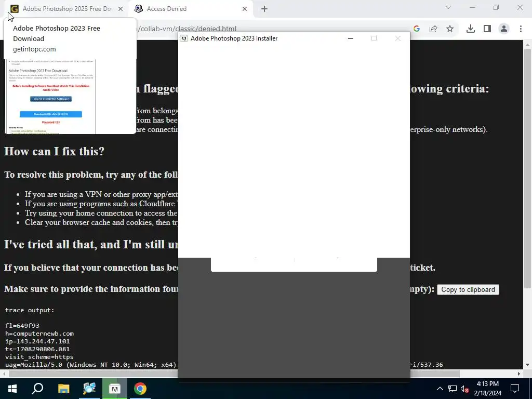Show hidden system tray icons

440,389
